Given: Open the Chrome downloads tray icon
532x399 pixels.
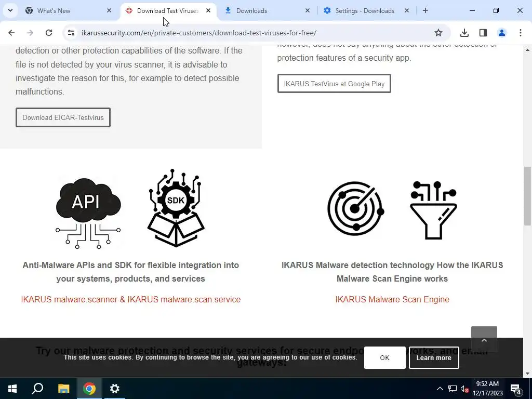Looking at the screenshot, I should (x=464, y=33).
